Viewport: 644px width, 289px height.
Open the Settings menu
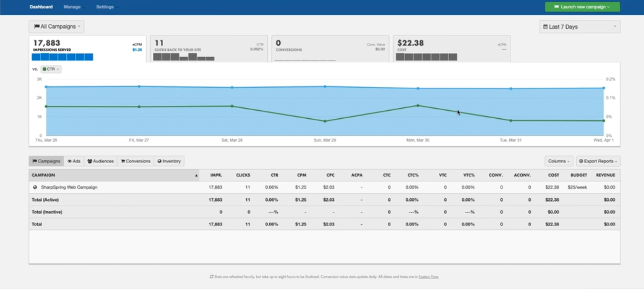pyautogui.click(x=106, y=7)
